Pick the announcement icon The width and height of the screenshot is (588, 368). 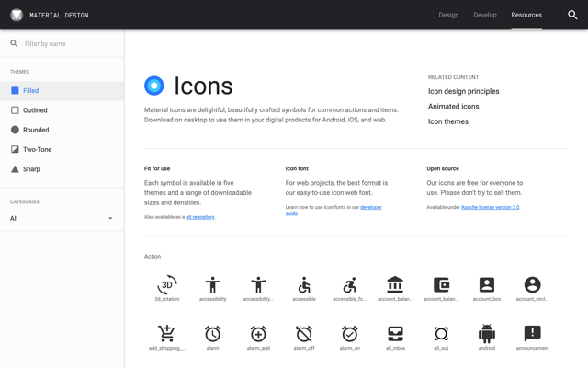[x=532, y=333]
